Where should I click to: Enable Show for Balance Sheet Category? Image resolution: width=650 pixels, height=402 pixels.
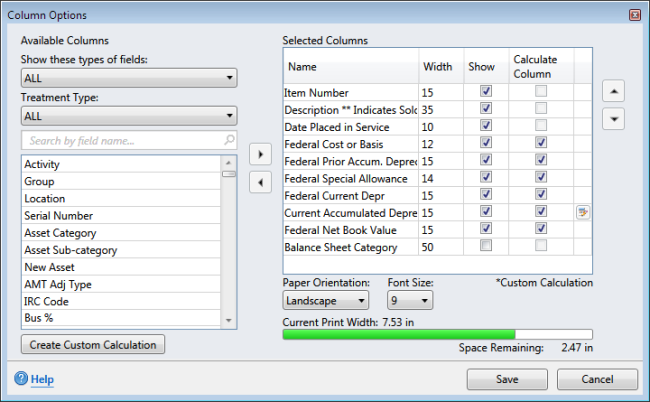[x=486, y=247]
